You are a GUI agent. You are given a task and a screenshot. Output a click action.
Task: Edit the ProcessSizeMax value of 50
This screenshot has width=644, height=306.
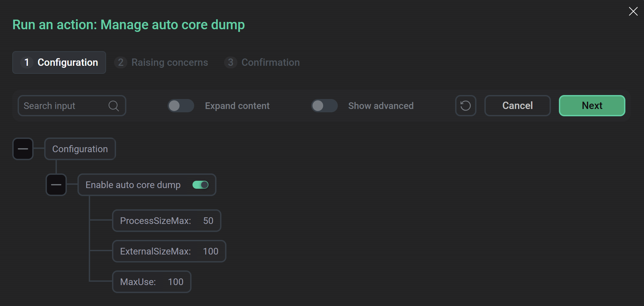[208, 221]
